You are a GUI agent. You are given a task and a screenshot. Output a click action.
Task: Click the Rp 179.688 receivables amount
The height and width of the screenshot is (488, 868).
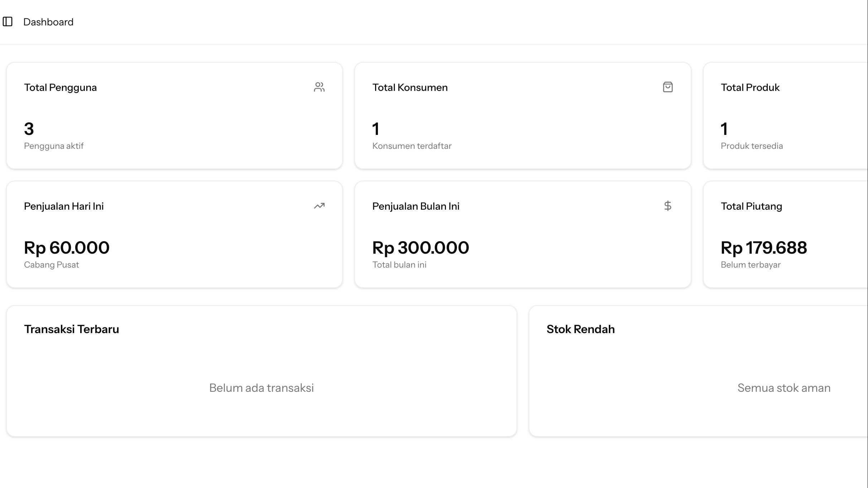pos(764,248)
